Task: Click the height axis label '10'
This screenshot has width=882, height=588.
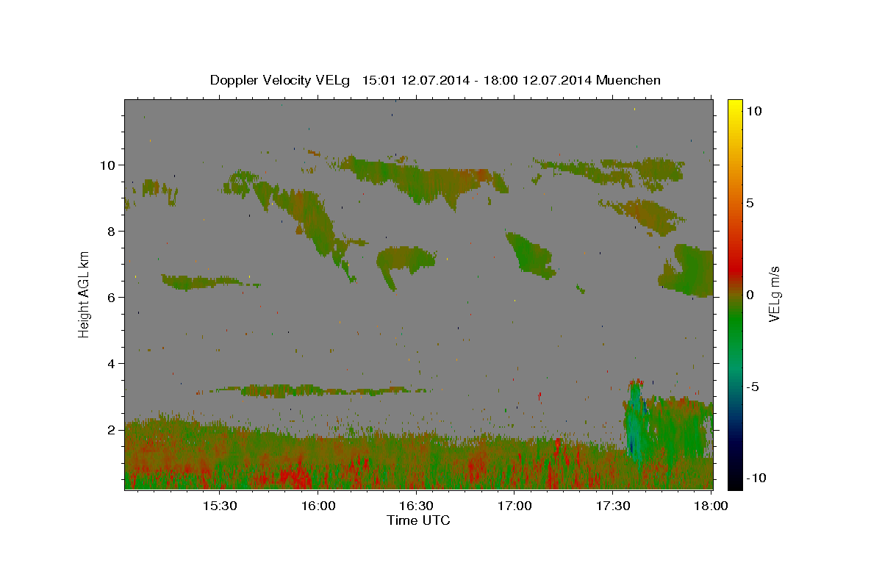Action: click(x=107, y=165)
